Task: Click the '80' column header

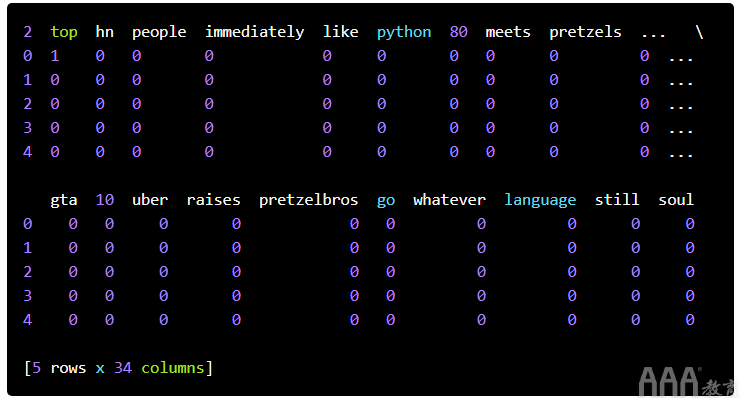Action: coord(459,32)
